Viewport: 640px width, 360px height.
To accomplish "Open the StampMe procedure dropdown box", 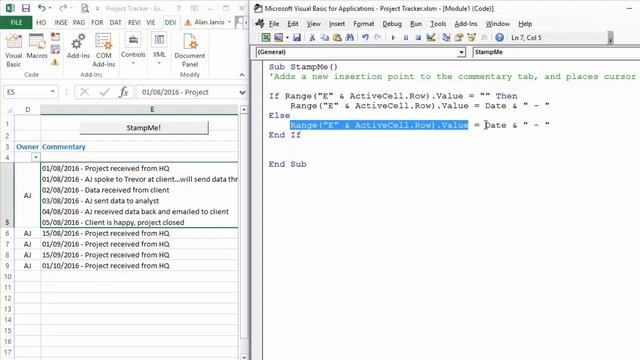I will 556,52.
